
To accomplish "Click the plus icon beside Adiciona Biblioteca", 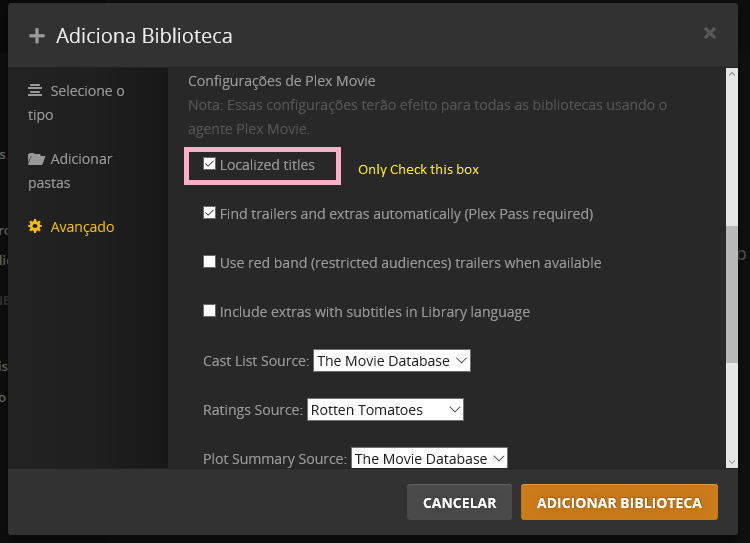I will pos(37,36).
